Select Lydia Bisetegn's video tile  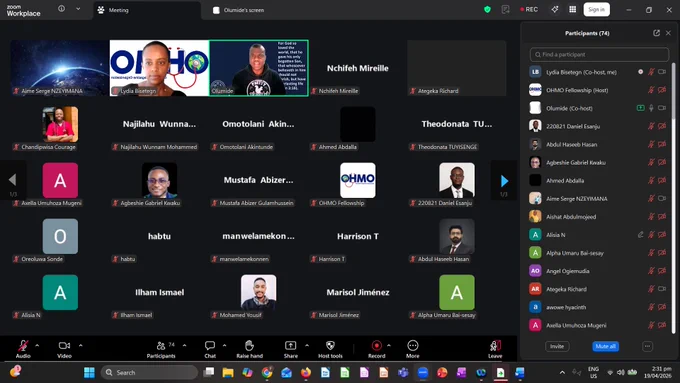click(159, 68)
